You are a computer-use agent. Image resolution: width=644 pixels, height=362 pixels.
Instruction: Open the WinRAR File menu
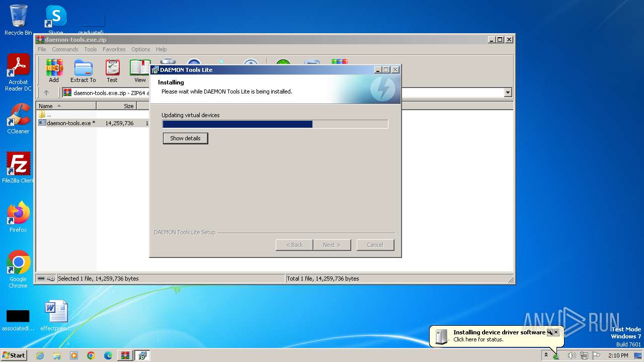(x=42, y=49)
